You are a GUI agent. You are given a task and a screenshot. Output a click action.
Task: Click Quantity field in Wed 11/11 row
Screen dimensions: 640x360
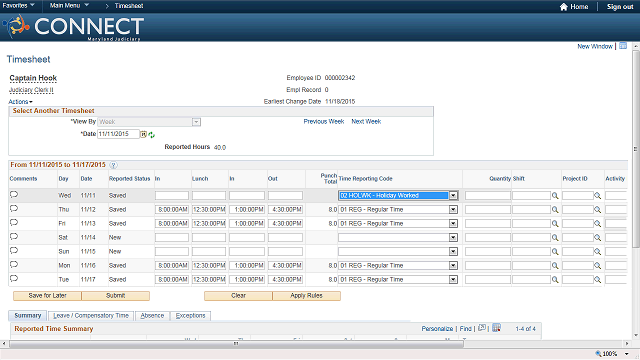tap(488, 196)
